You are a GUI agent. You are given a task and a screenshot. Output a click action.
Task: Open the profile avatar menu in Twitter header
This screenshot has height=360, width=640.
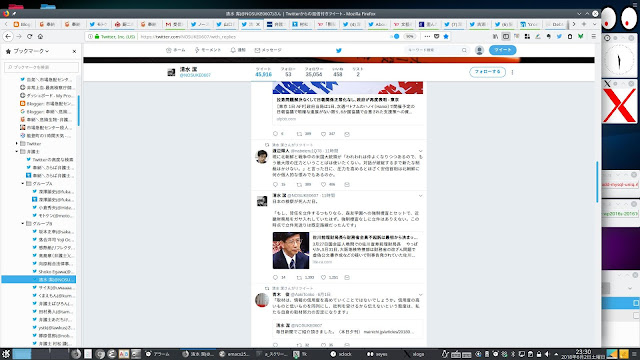click(479, 50)
